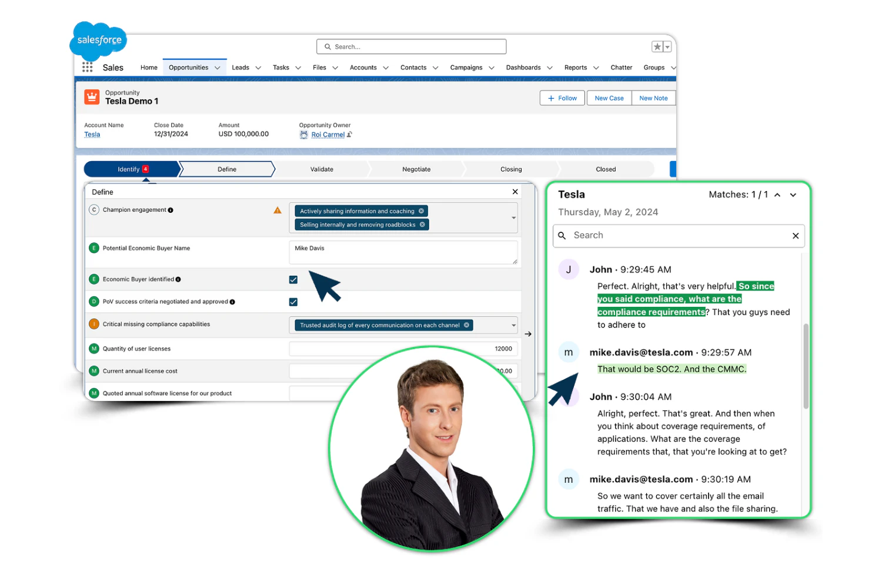Remove the "Actively sharing information and coaching" chip
Image resolution: width=882 pixels, height=588 pixels.
(421, 211)
